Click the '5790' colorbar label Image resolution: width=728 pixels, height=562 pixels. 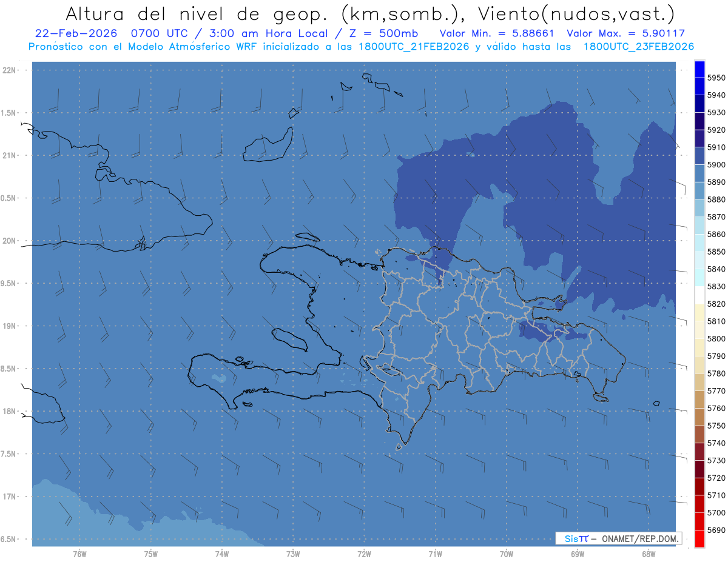pos(716,356)
